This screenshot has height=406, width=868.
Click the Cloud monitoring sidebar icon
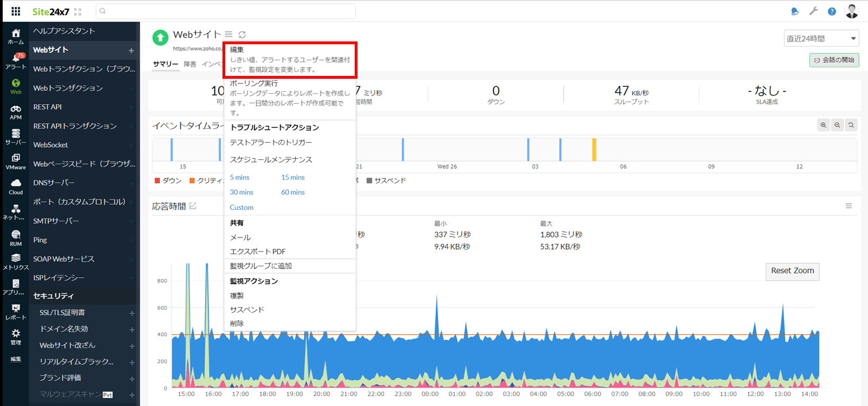(x=16, y=186)
